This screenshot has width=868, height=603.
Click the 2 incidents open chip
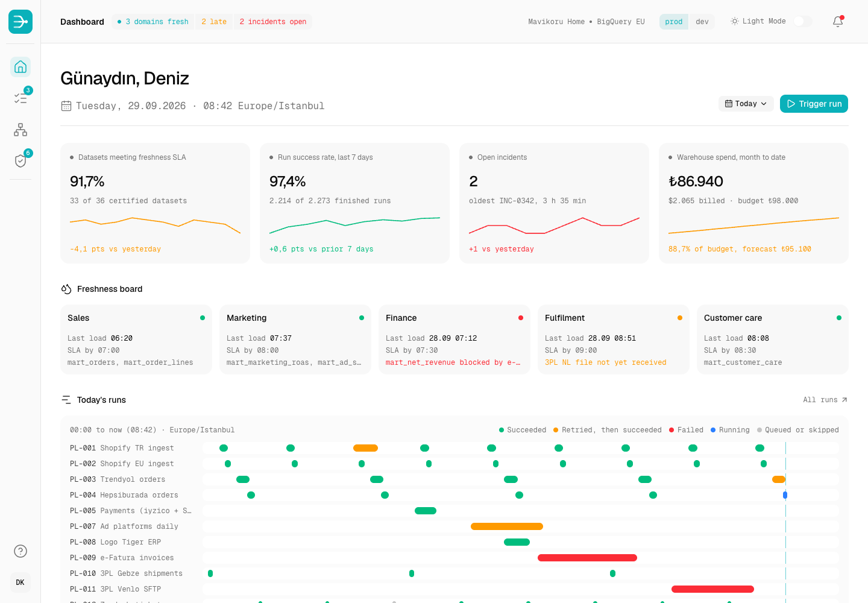click(x=272, y=22)
